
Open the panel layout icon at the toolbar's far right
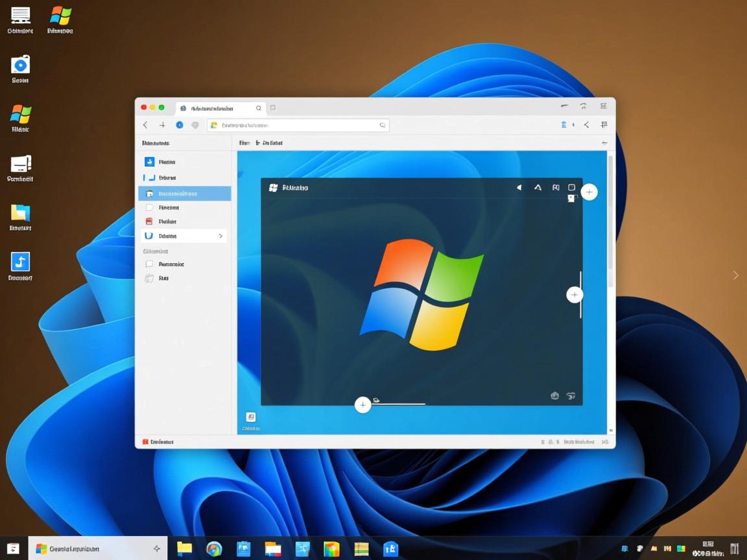pos(604,124)
